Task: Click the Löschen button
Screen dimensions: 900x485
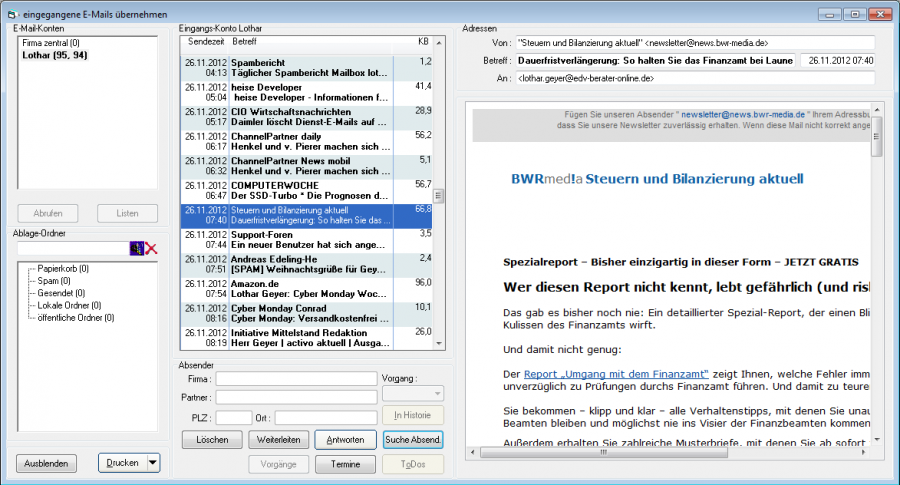Action: 212,440
